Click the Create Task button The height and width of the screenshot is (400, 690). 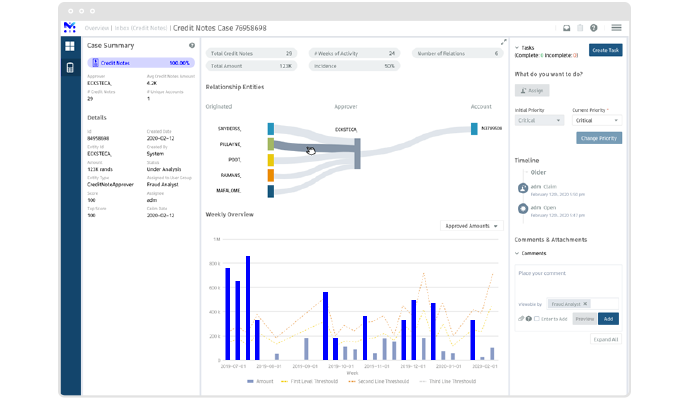606,50
